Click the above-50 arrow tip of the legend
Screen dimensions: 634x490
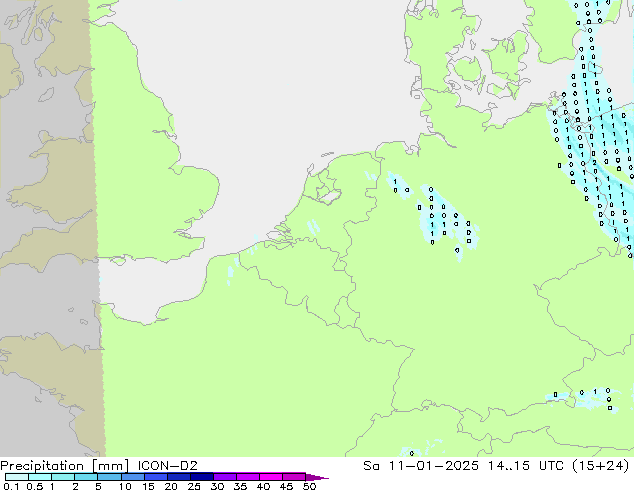[x=317, y=477]
